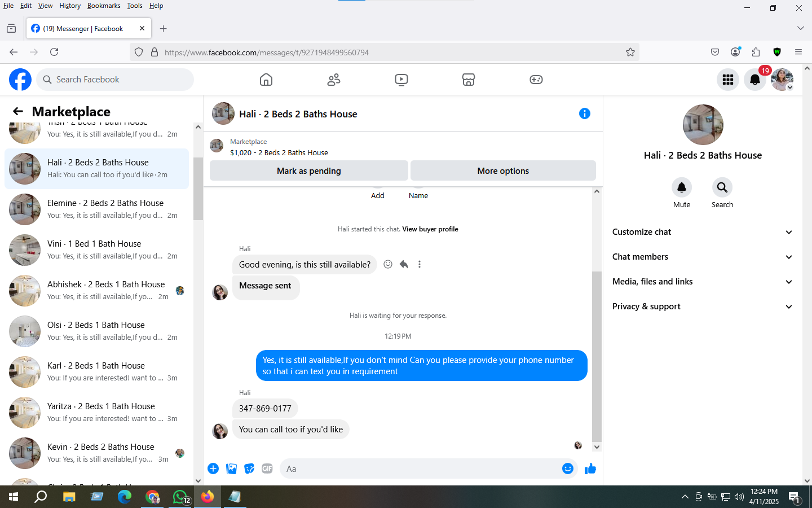Viewport: 812px width, 508px height.
Task: Search in conversation using the magnifier icon
Action: [x=722, y=187]
